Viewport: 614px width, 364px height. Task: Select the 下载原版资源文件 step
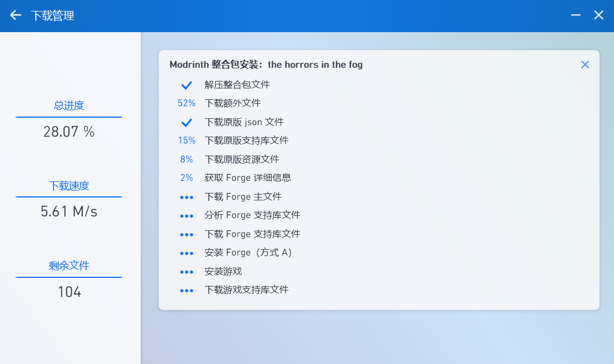pos(242,159)
